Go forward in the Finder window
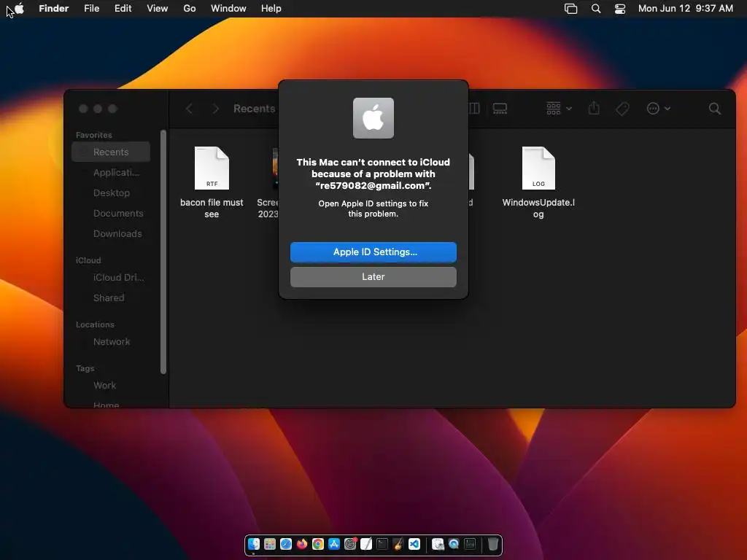 tap(215, 109)
